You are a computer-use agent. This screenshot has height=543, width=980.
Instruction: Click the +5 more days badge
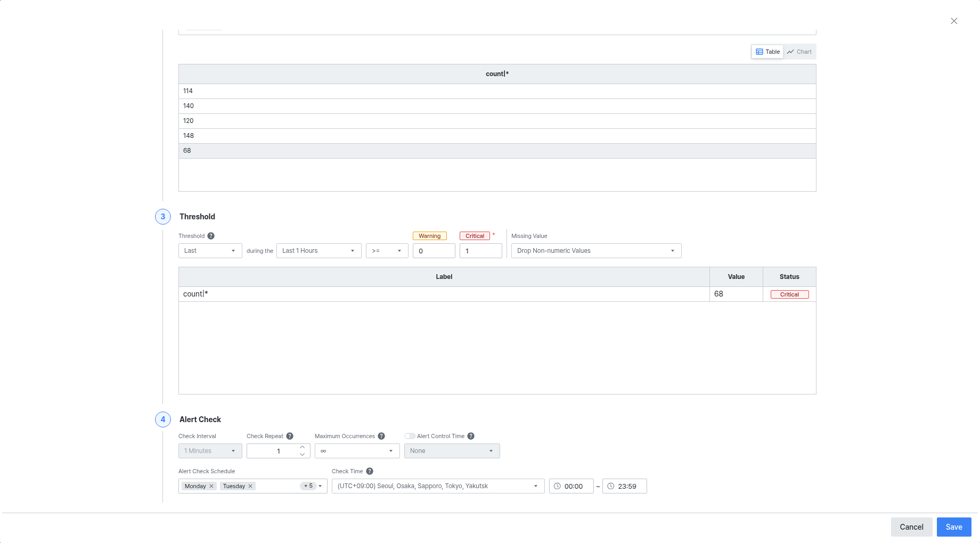tap(308, 486)
